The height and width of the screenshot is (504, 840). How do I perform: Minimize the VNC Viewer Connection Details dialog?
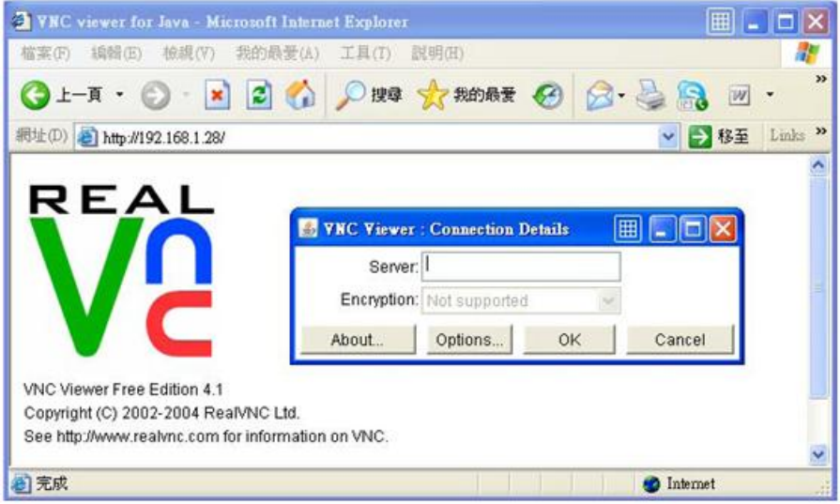coord(663,229)
